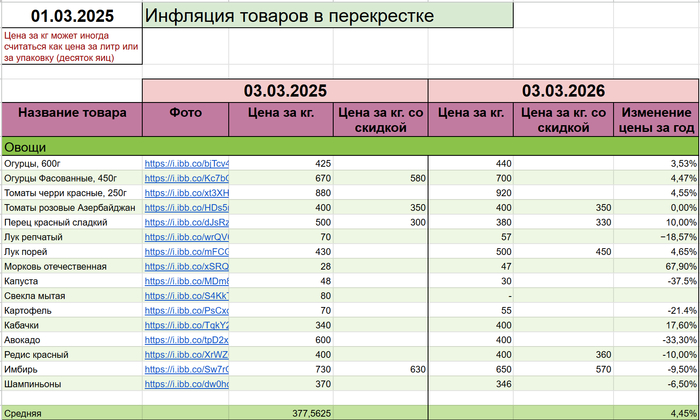Select the Фото column header cell
The image size is (700, 420).
pyautogui.click(x=186, y=113)
